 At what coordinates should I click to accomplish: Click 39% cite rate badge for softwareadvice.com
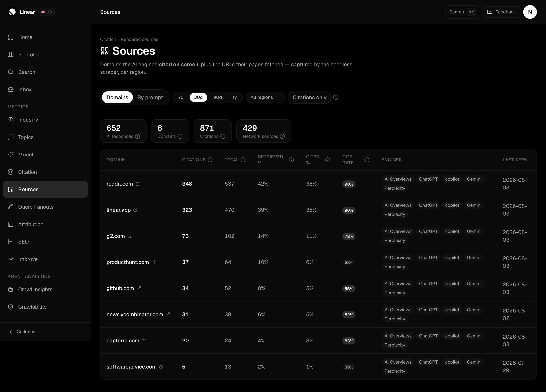[x=349, y=367]
